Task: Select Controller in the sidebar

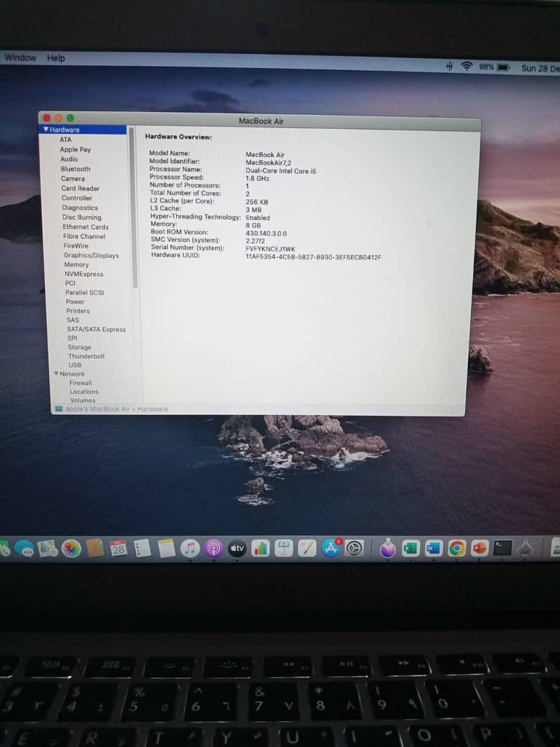Action: (76, 198)
